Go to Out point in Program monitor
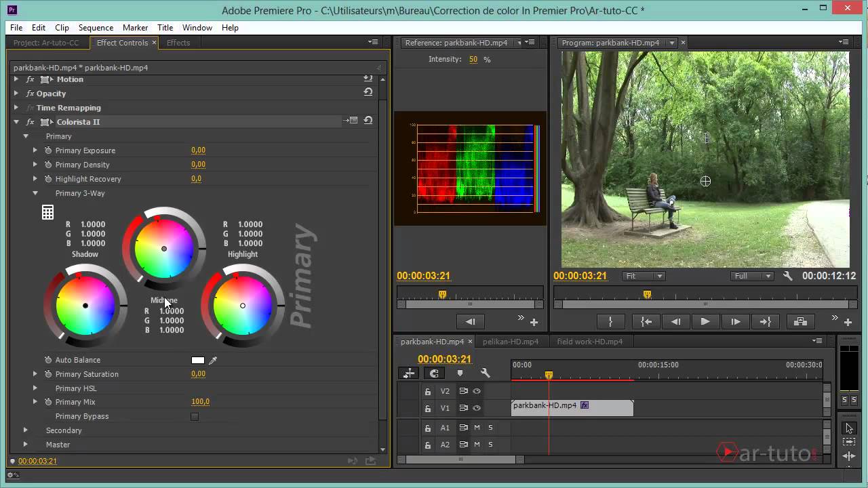Viewport: 868px width, 488px height. [x=765, y=322]
